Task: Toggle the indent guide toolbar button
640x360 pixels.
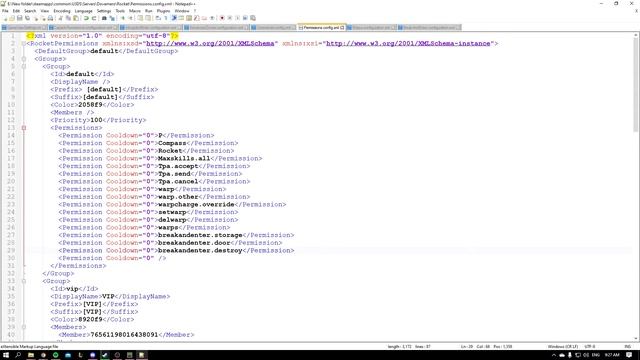Action: [x=174, y=18]
